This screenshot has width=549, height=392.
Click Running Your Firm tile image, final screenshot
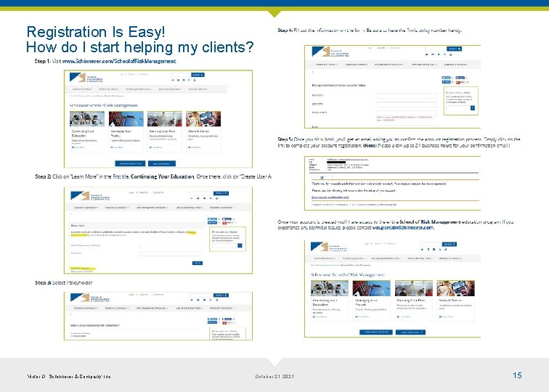pyautogui.click(x=413, y=288)
